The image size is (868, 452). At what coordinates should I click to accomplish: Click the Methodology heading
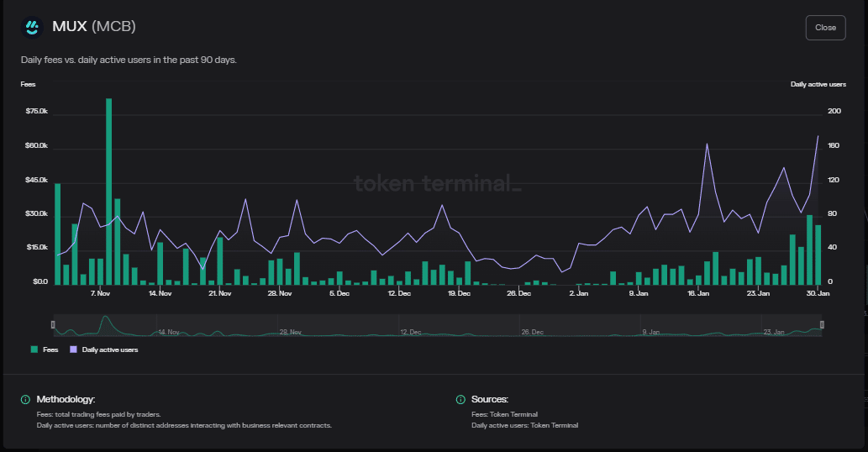click(x=66, y=399)
